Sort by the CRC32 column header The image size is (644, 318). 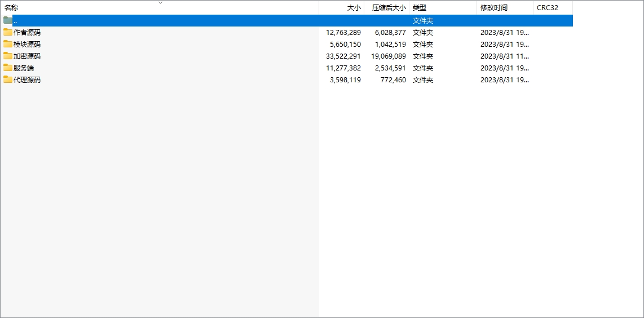[553, 7]
